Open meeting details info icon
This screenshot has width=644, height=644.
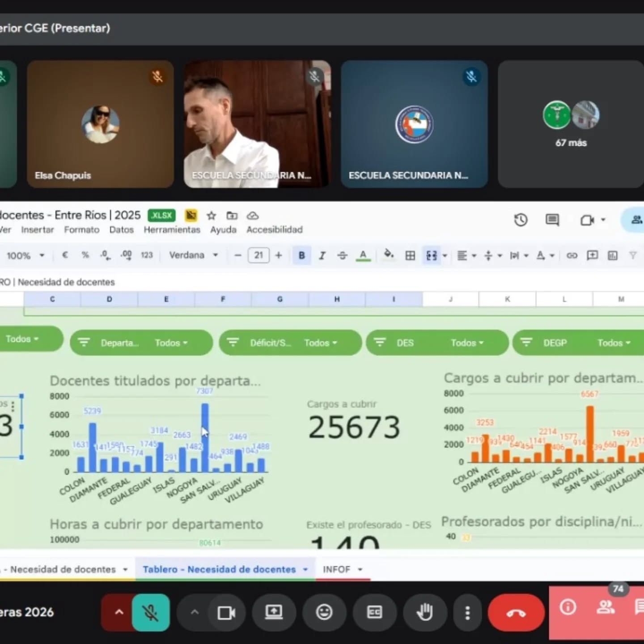[x=568, y=607]
